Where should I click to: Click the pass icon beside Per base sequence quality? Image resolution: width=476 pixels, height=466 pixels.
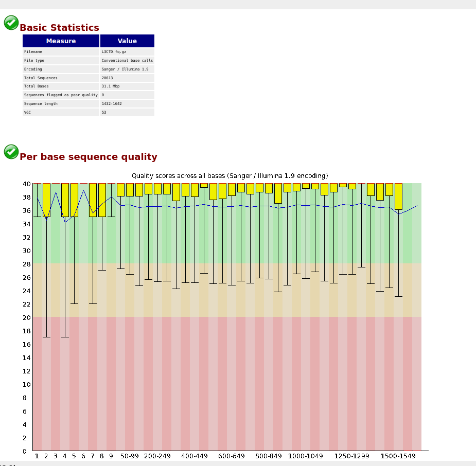[x=11, y=152]
